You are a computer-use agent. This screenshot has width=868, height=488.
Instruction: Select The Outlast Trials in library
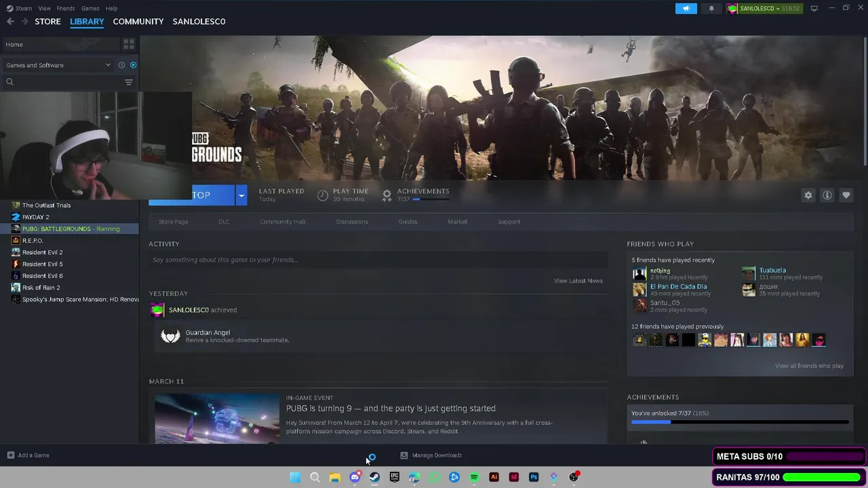pyautogui.click(x=46, y=205)
